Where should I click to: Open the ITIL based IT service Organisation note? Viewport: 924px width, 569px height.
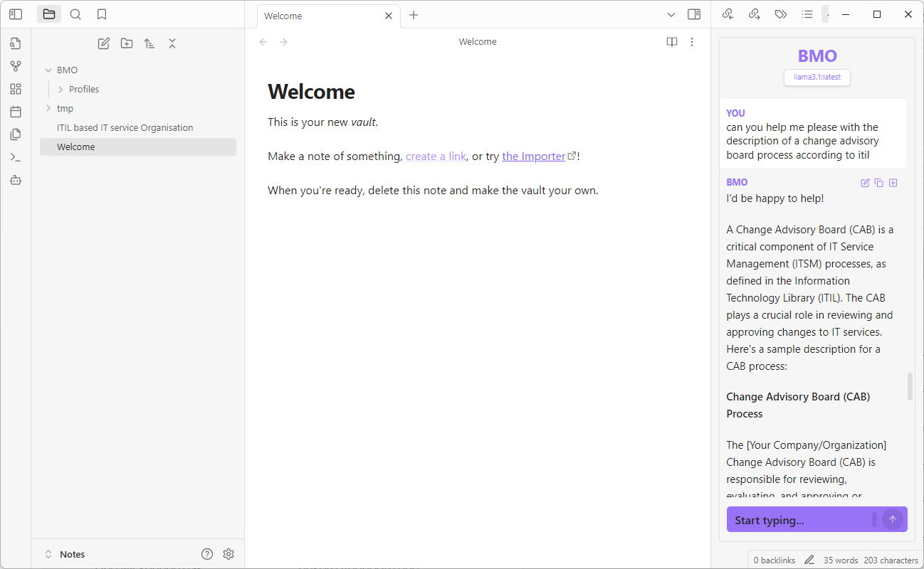[125, 128]
